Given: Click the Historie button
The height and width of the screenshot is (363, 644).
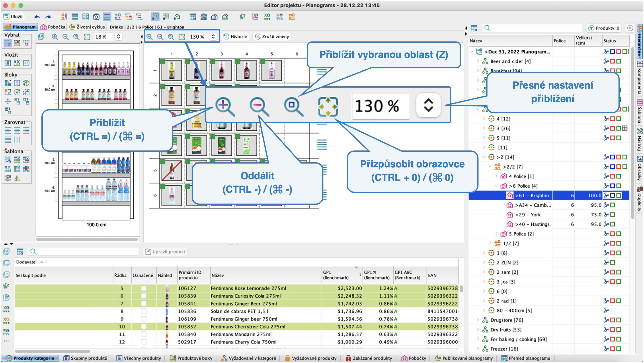Looking at the screenshot, I should pyautogui.click(x=235, y=37).
